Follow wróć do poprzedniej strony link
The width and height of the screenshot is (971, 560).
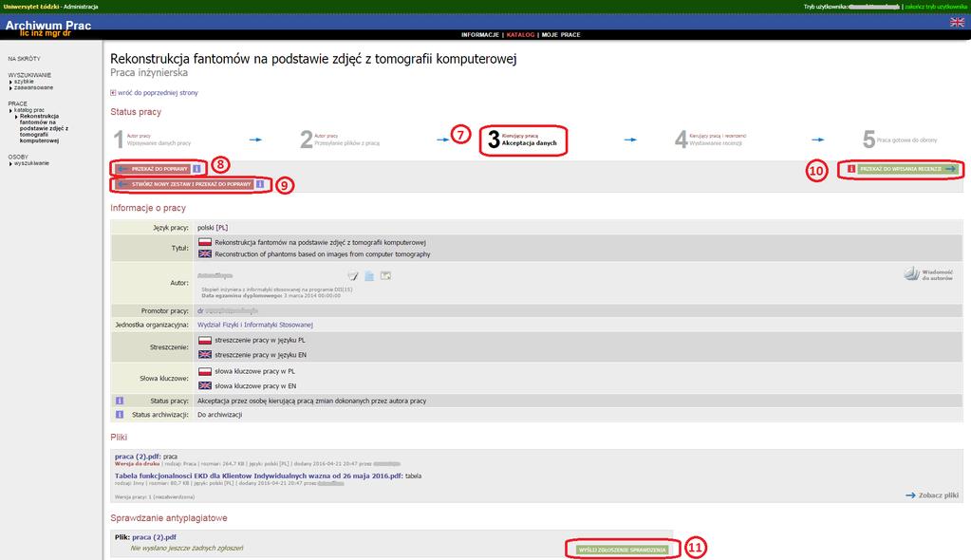point(158,93)
